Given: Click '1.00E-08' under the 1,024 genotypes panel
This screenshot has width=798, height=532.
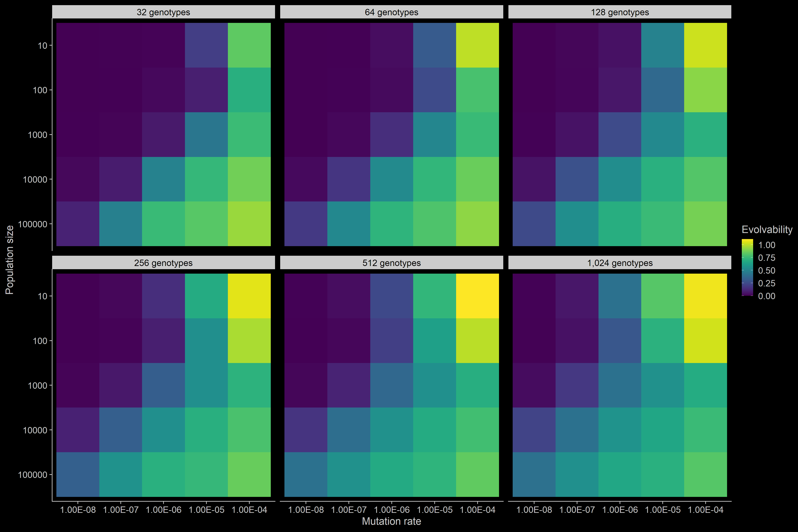Looking at the screenshot, I should (534, 510).
